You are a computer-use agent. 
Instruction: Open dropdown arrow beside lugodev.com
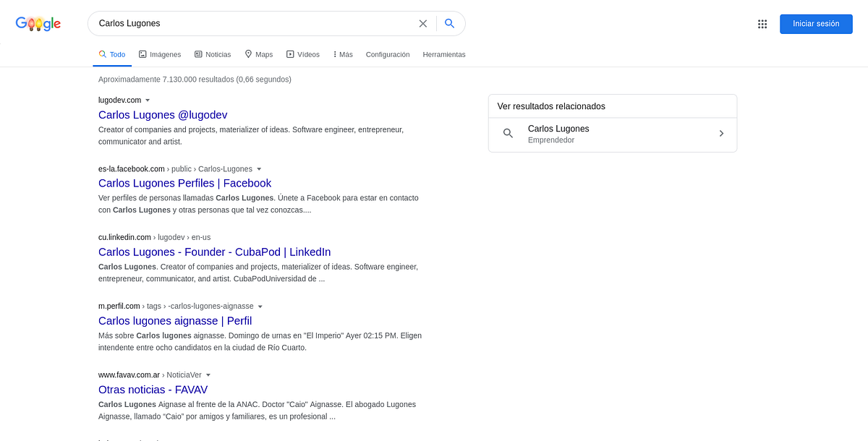click(x=148, y=100)
